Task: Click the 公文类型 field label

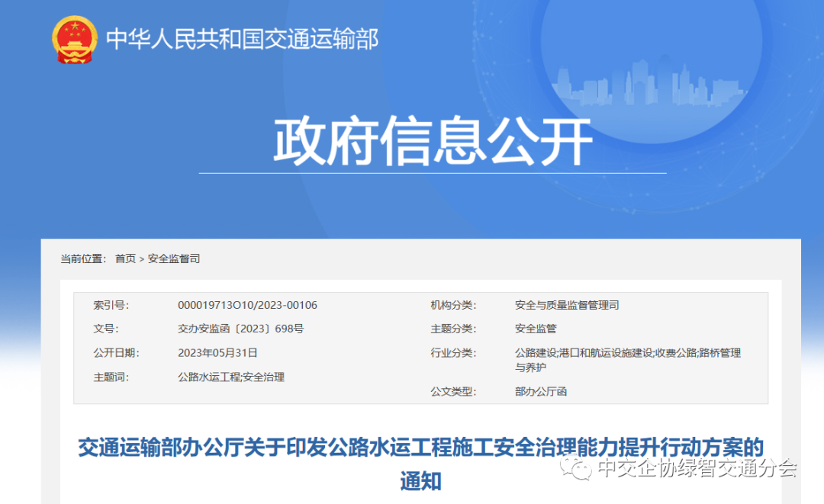Action: click(x=452, y=392)
